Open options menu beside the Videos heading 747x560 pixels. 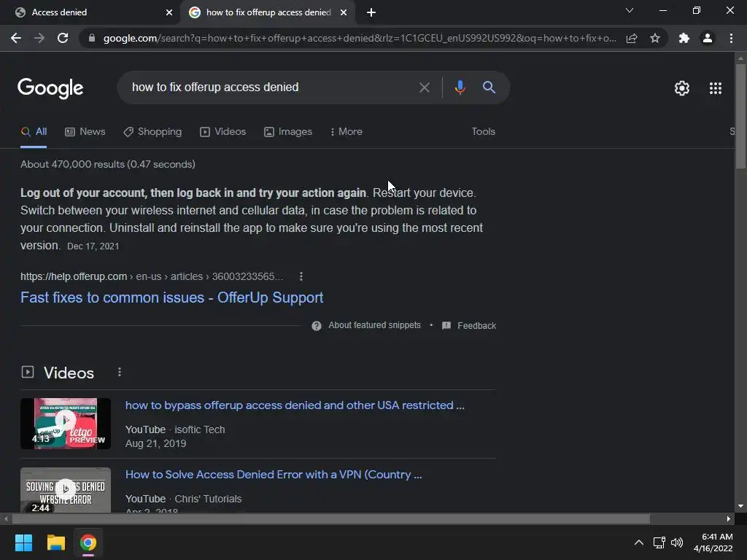tap(120, 372)
